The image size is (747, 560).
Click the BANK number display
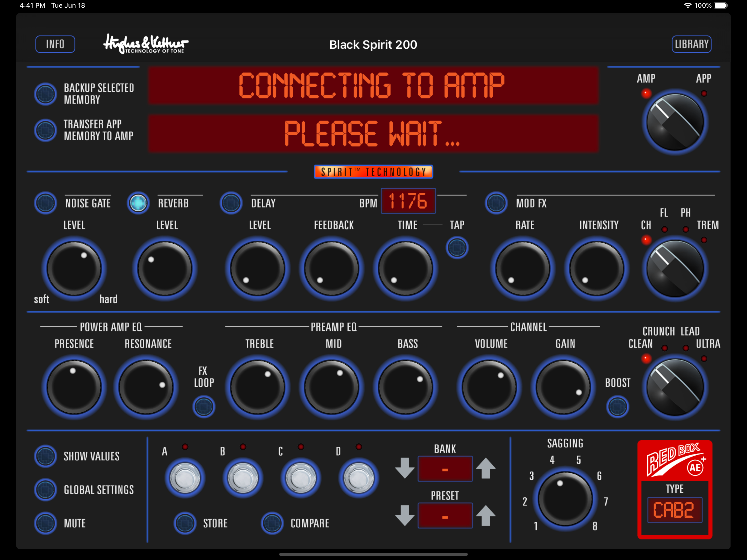[445, 469]
